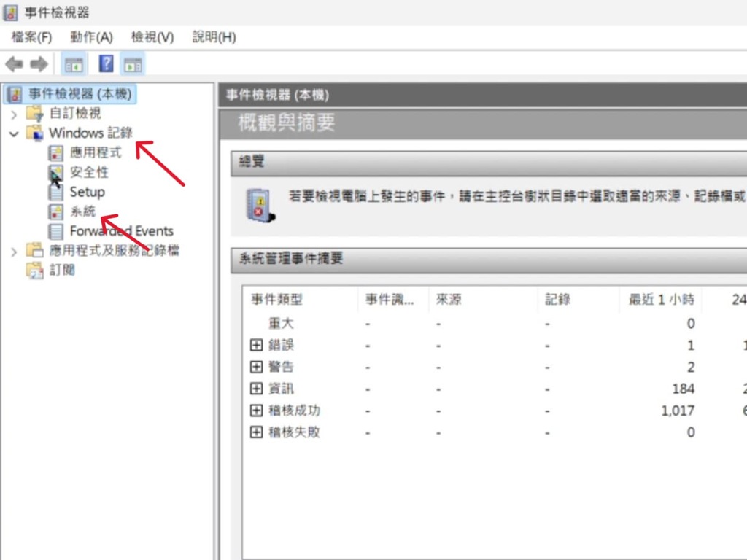The height and width of the screenshot is (560, 747).
Task: Open the 安全性 log
Action: [89, 172]
